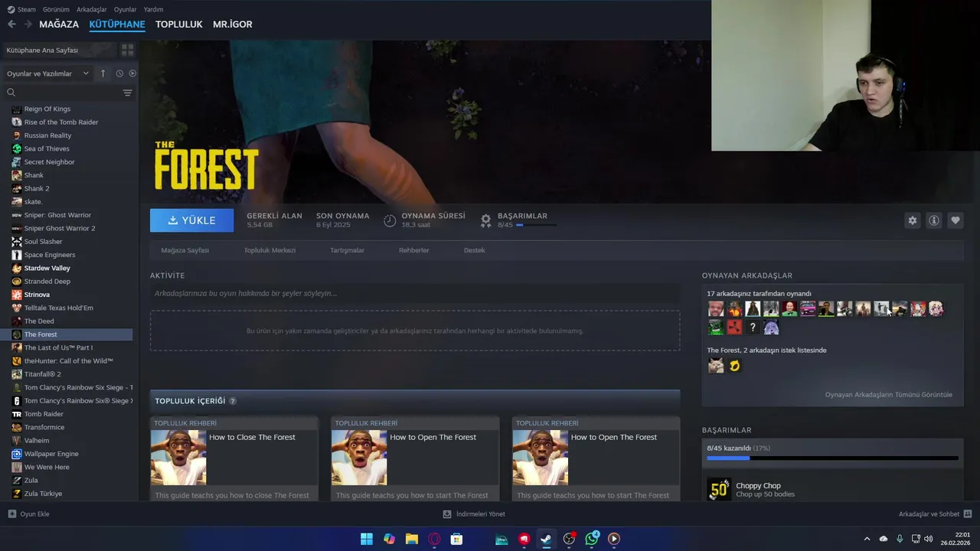The image size is (980, 551).
Task: Add The Forest to favorites heart
Action: point(955,220)
